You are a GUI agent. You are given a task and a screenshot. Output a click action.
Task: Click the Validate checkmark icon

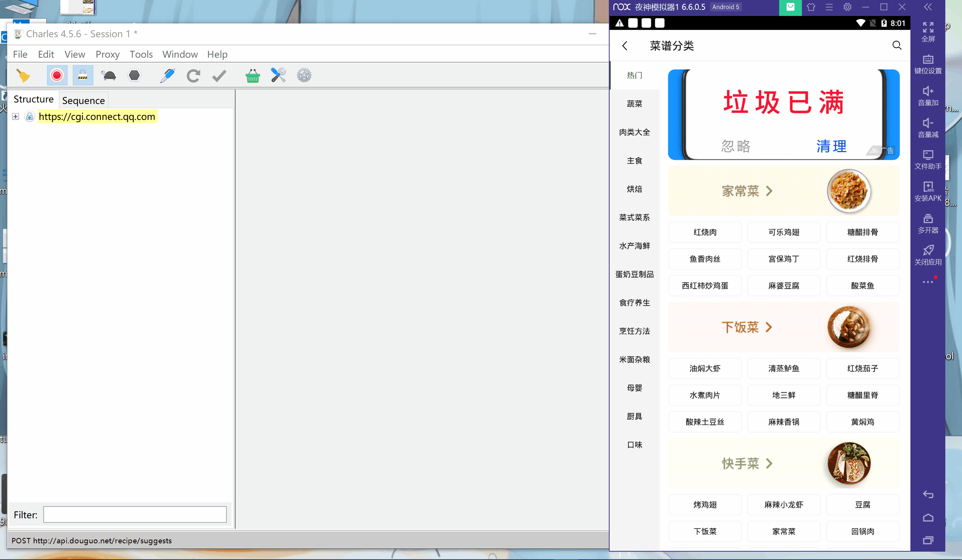[219, 76]
